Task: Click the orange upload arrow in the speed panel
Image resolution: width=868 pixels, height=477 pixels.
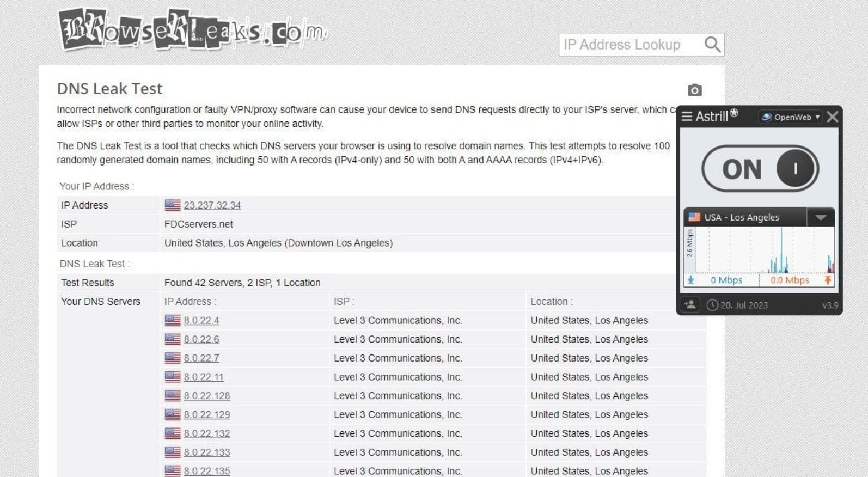Action: tap(828, 280)
